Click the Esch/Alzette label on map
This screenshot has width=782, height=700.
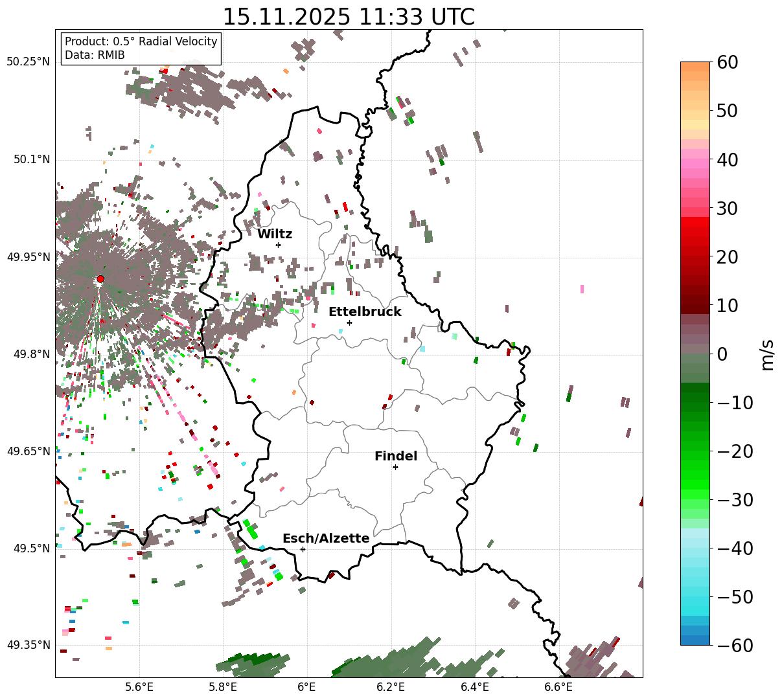(326, 539)
